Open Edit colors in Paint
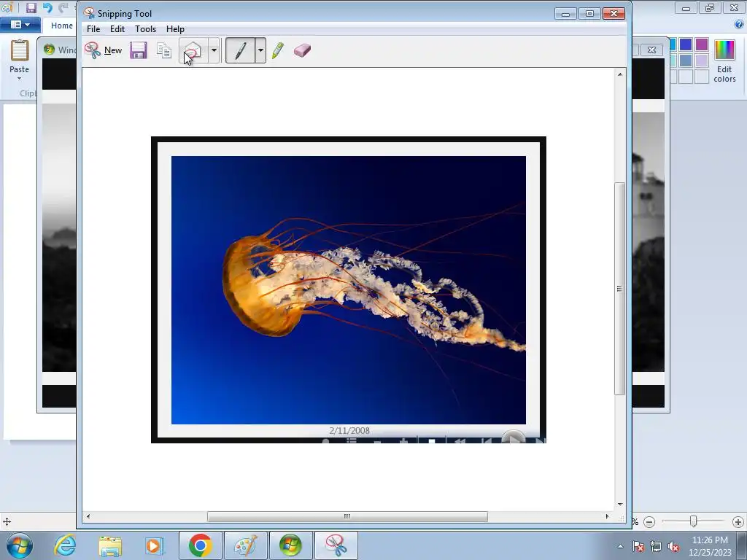This screenshot has height=560, width=747. 724,61
